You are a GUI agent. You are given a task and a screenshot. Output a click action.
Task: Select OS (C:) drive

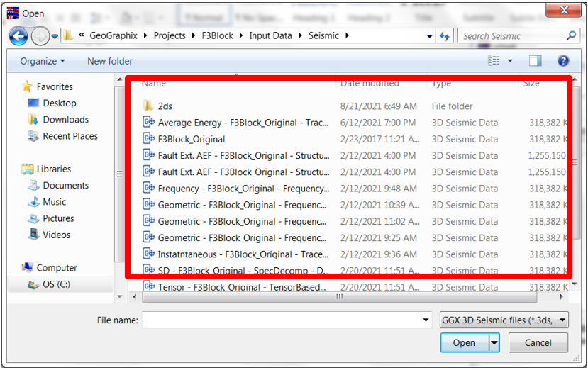click(x=60, y=284)
